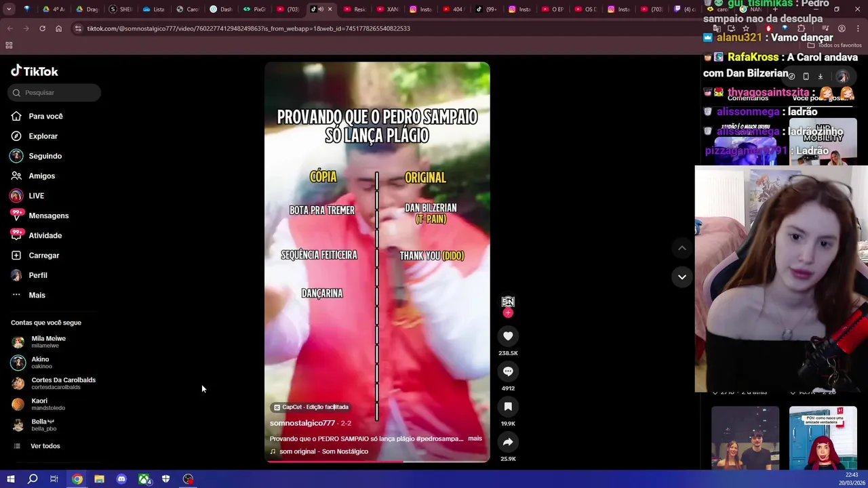Open Windows taskbar search
This screenshot has width=868, height=488.
(32, 479)
